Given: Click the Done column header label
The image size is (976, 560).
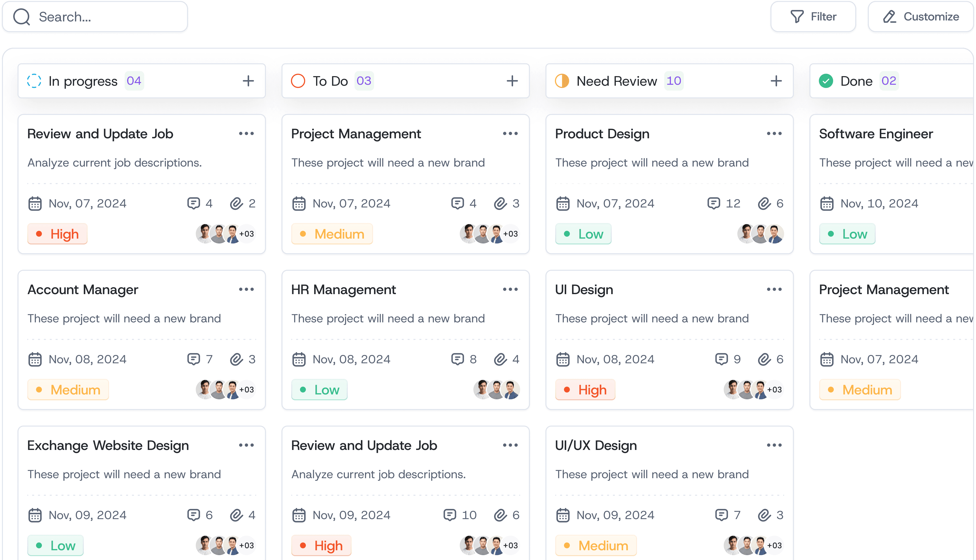Looking at the screenshot, I should pos(856,81).
